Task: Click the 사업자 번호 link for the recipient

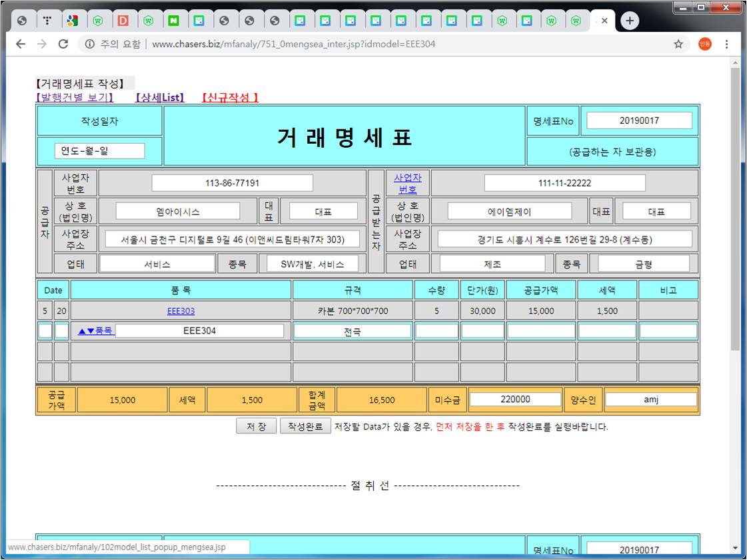Action: point(407,183)
